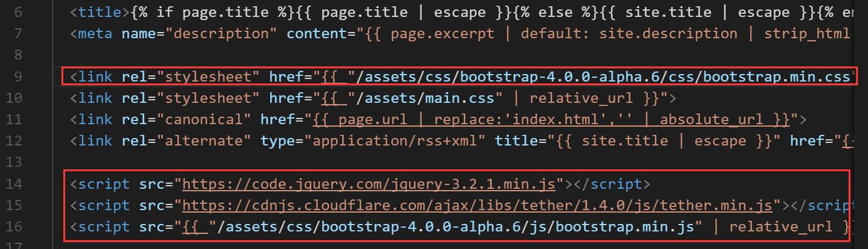Click the bootstrap.min.js src path
The width and height of the screenshot is (868, 249).
tap(456, 226)
